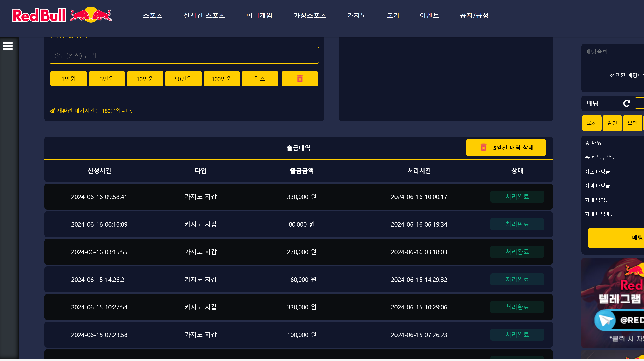Go to 미니게임 section
Screen dimensions: 644x361
tap(259, 16)
